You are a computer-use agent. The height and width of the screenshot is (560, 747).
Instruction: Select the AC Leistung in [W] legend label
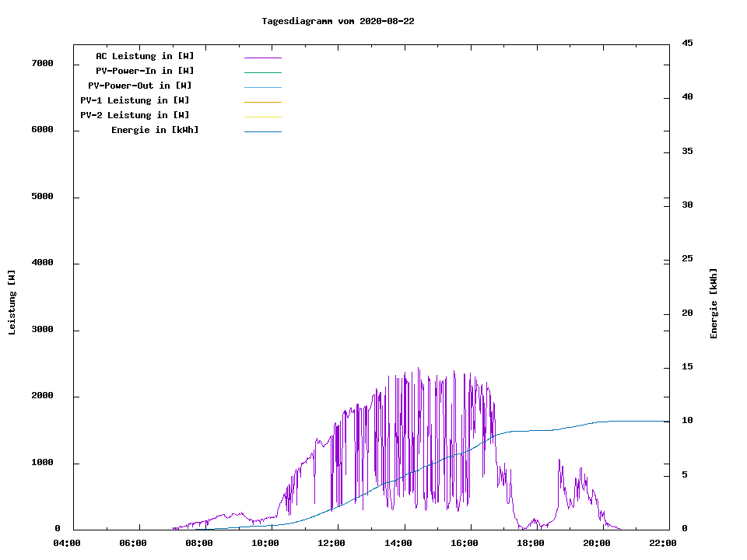(x=145, y=56)
